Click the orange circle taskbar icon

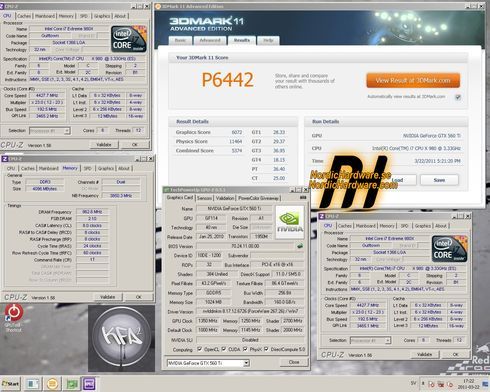click(52, 384)
